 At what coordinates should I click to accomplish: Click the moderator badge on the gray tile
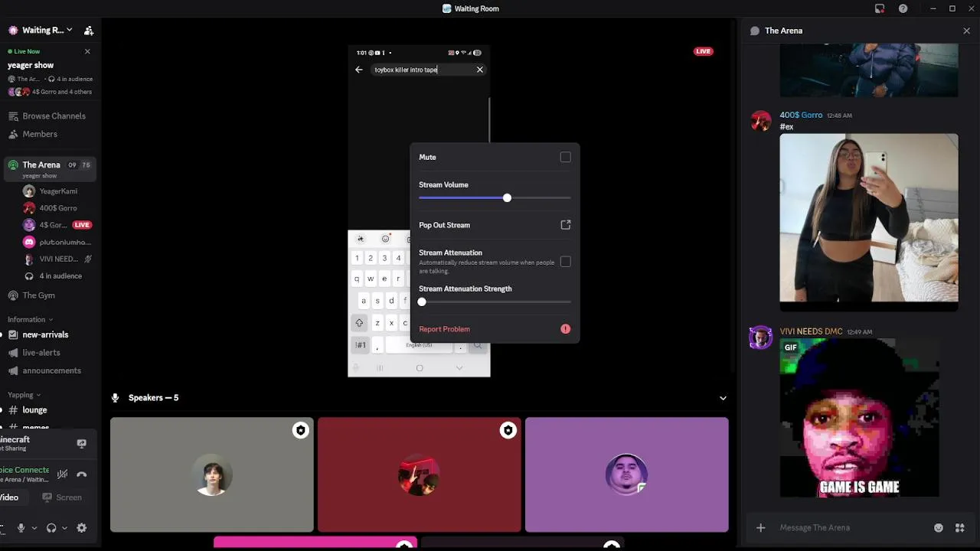[300, 431]
